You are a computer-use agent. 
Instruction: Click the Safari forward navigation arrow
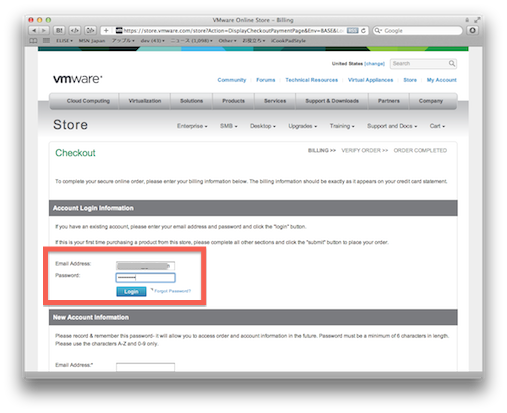coord(44,31)
